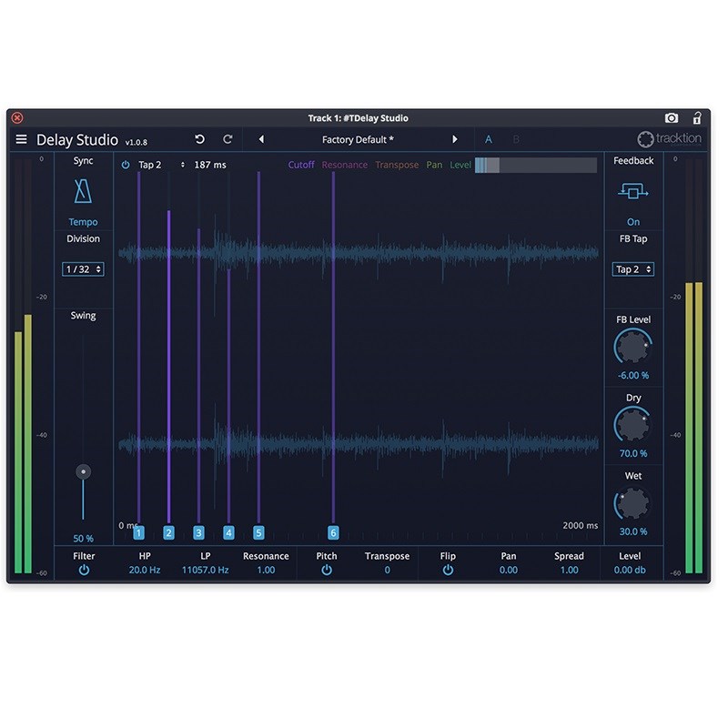This screenshot has height=728, width=728.
Task: Click the Swing 50 % value
Action: (83, 539)
